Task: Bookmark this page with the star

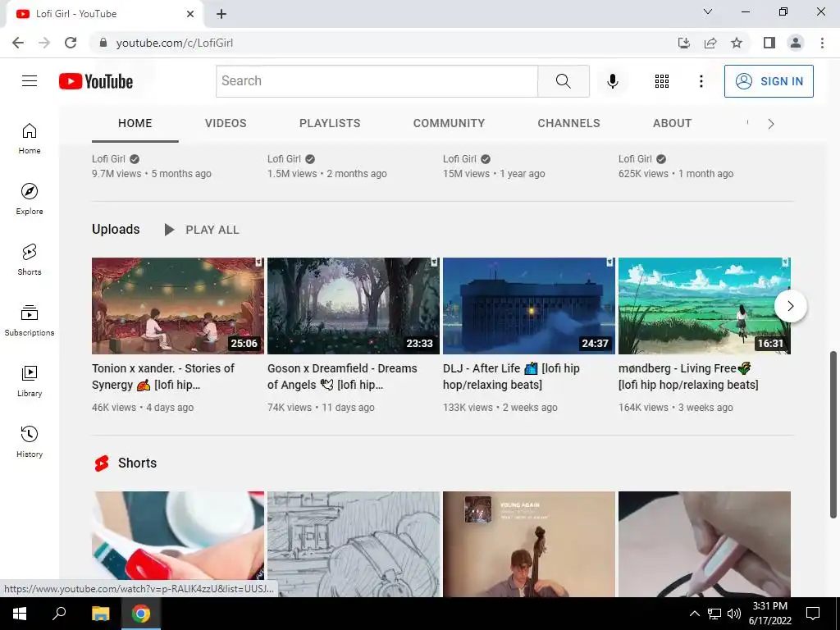Action: pyautogui.click(x=737, y=43)
